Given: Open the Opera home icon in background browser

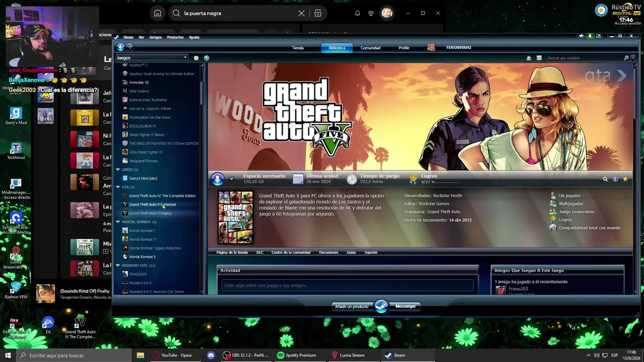Looking at the screenshot, I should click(x=157, y=13).
